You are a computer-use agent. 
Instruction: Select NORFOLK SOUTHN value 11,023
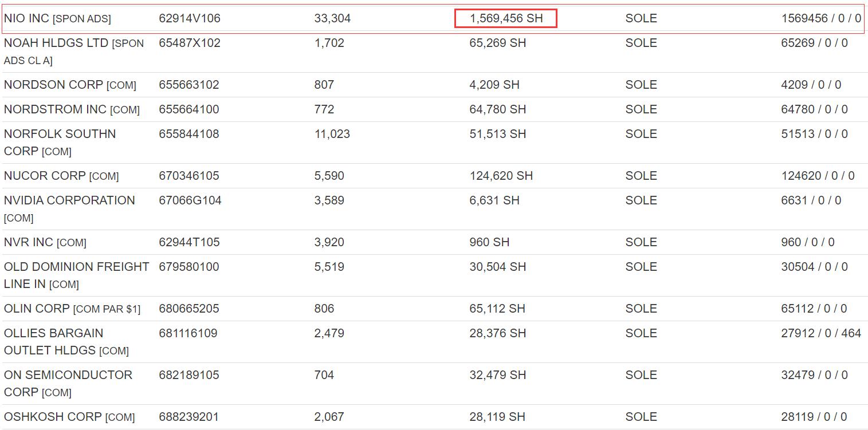332,134
